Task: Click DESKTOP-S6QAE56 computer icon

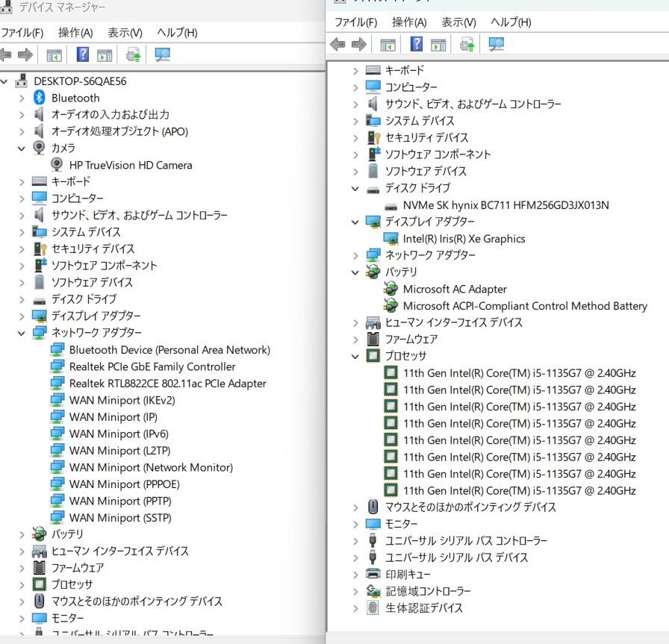Action: 22,81
